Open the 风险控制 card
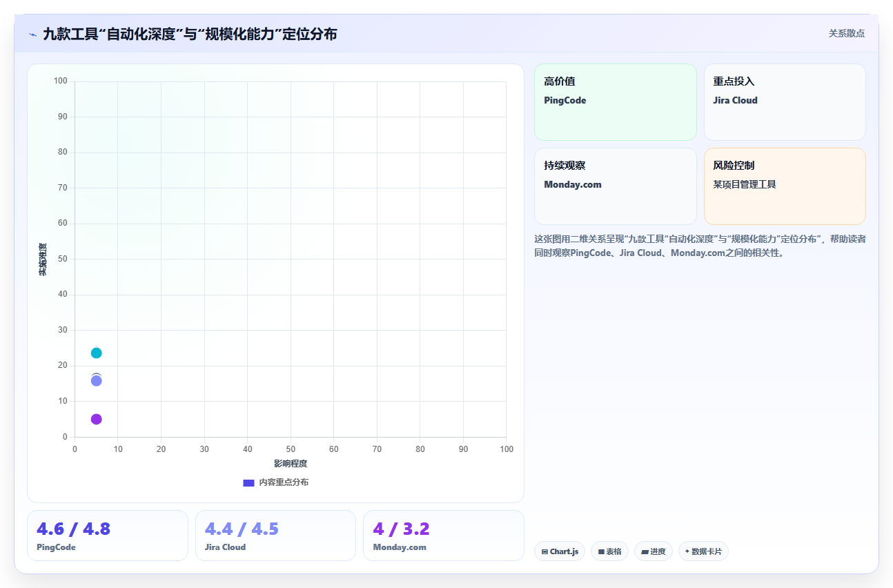The width and height of the screenshot is (893, 588). point(785,186)
